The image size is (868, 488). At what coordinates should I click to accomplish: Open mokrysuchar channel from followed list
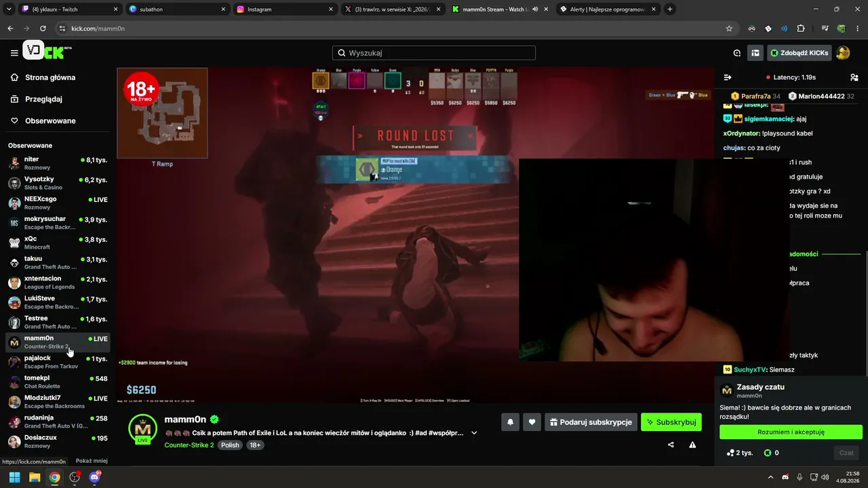click(58, 222)
